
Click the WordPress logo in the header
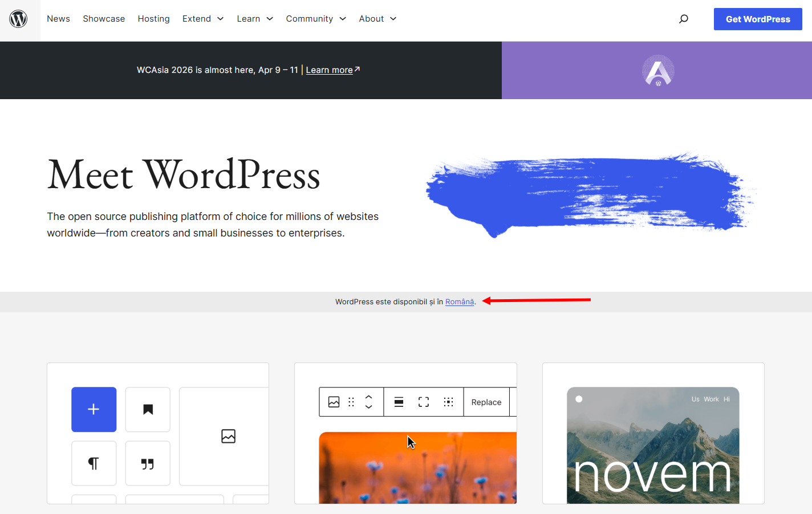point(19,19)
